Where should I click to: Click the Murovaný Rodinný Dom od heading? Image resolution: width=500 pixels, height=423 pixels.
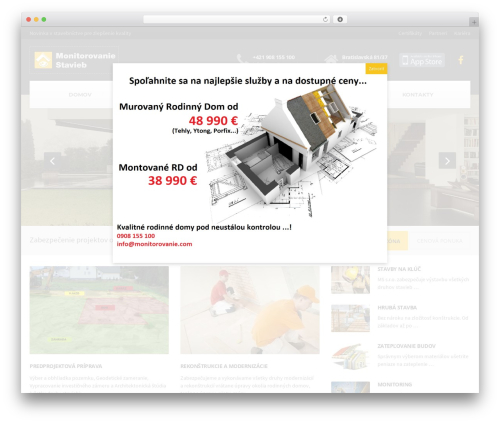click(x=179, y=107)
